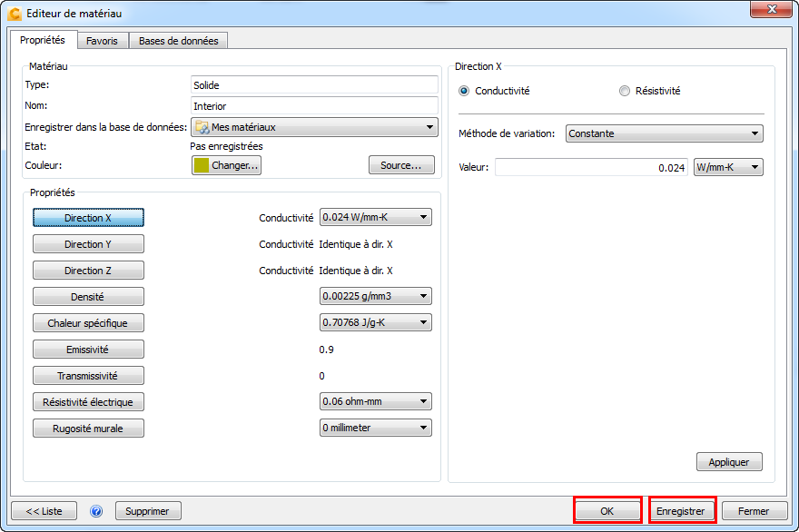Click the << Liste button
This screenshot has width=799, height=532.
[x=44, y=511]
